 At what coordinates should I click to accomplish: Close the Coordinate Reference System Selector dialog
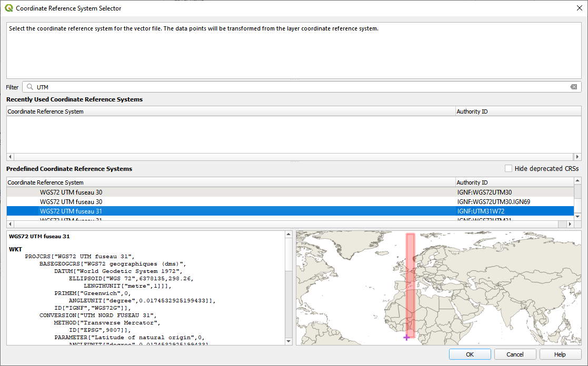(579, 8)
